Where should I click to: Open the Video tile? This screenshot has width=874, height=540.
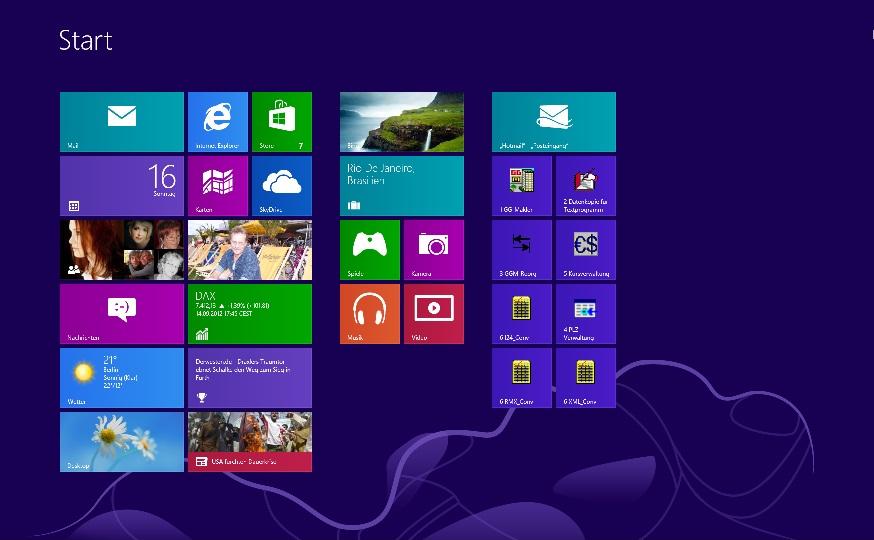(x=434, y=314)
